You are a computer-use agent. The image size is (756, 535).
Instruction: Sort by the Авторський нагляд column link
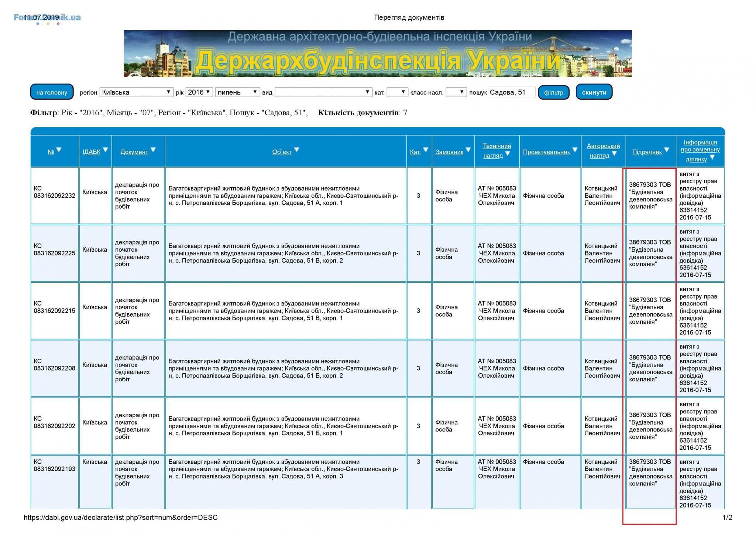[x=603, y=151]
